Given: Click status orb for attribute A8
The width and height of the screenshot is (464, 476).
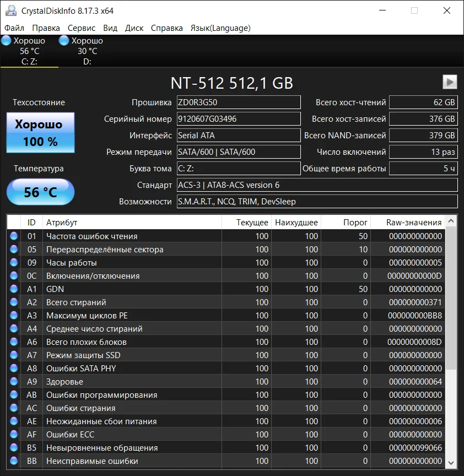Looking at the screenshot, I should coord(14,368).
